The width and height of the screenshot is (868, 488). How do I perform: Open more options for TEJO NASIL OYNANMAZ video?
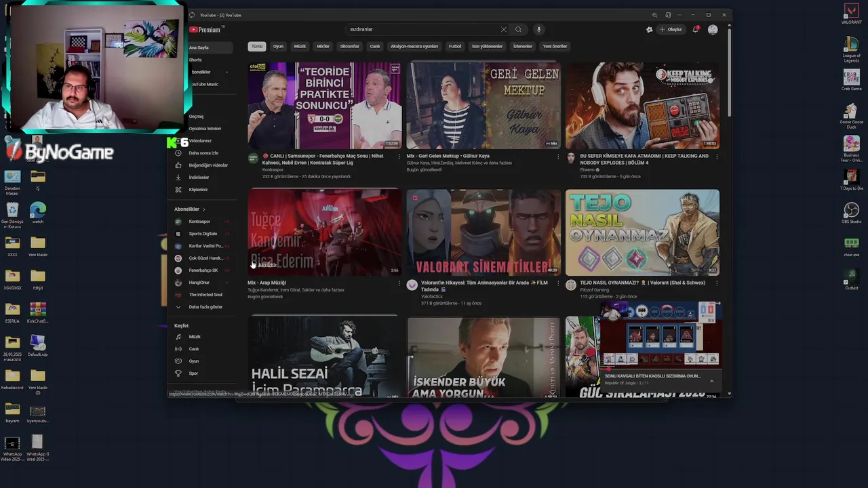tap(717, 283)
